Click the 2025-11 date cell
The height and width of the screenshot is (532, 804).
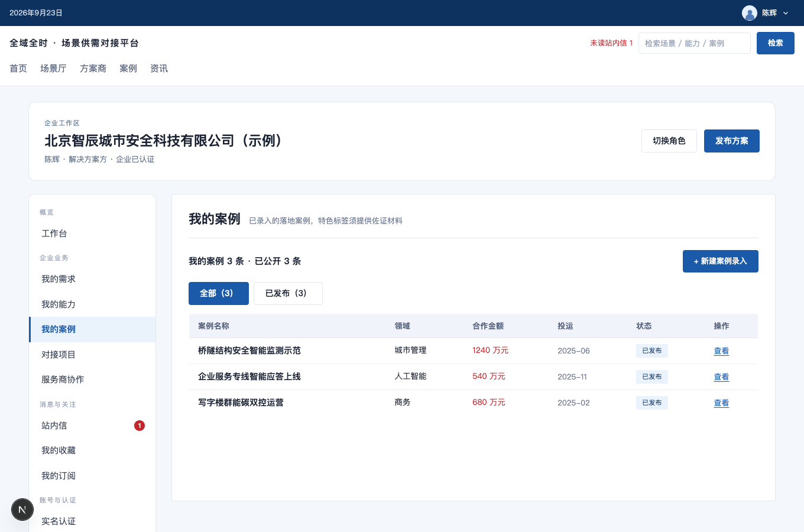572,377
